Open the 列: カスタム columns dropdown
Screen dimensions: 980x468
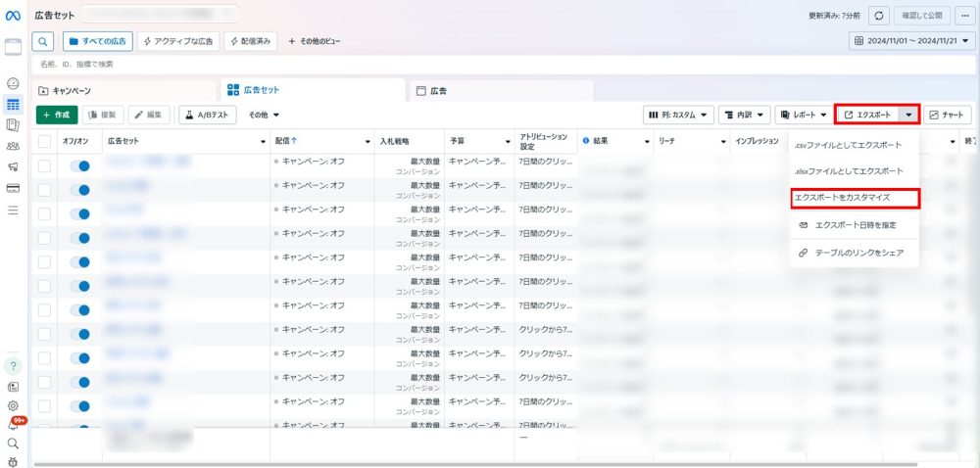pos(678,115)
